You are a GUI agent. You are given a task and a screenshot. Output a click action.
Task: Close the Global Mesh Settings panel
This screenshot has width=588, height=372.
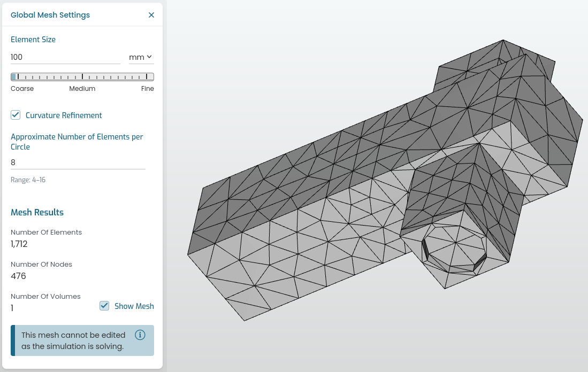(x=151, y=15)
